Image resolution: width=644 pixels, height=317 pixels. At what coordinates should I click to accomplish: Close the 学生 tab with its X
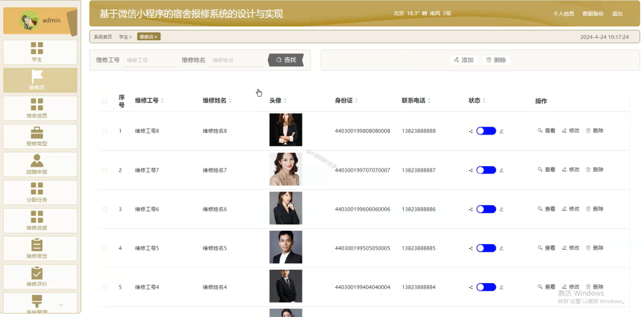[x=131, y=37]
